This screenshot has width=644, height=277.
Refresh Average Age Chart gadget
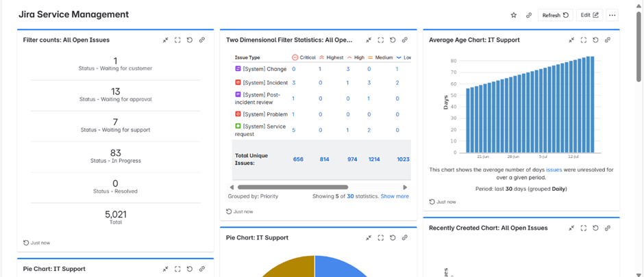(x=595, y=40)
